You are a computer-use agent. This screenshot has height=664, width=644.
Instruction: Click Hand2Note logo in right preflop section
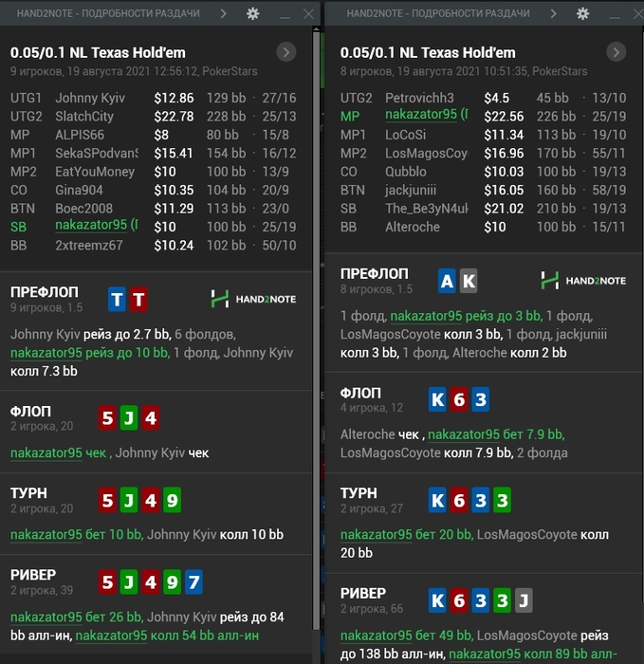pyautogui.click(x=583, y=281)
